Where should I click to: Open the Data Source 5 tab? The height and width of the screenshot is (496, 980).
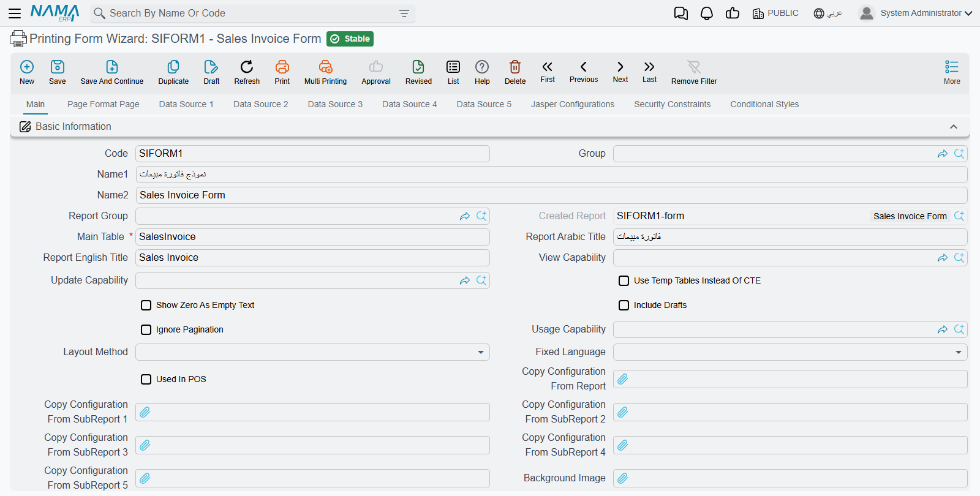[484, 104]
